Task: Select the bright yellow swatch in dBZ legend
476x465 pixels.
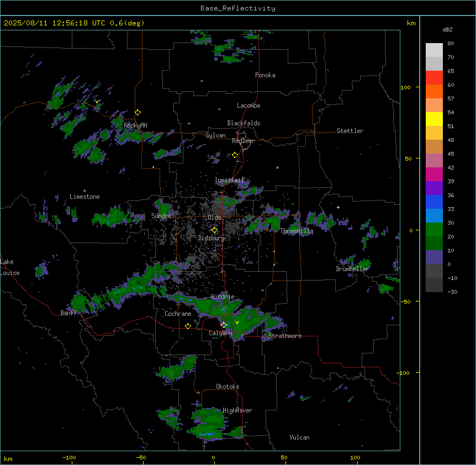Action: [x=434, y=119]
